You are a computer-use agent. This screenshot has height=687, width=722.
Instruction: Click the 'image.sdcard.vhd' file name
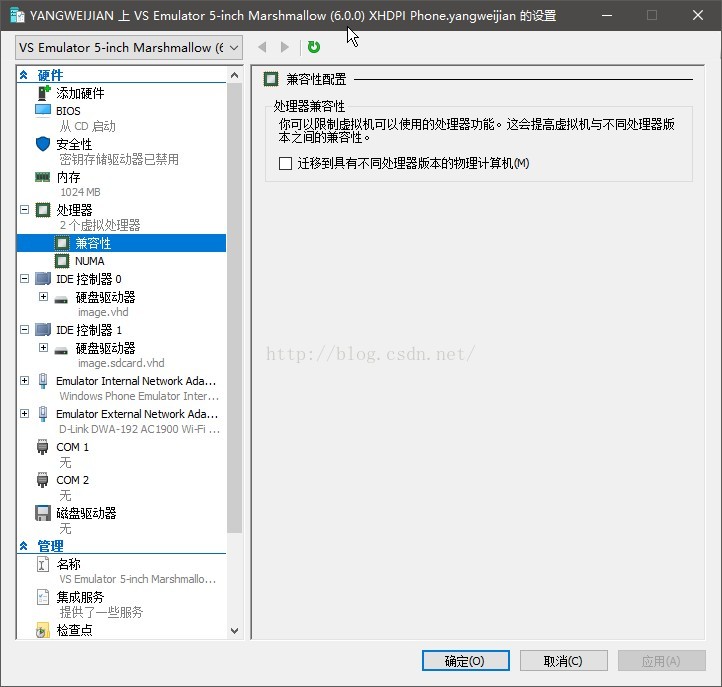(x=121, y=363)
